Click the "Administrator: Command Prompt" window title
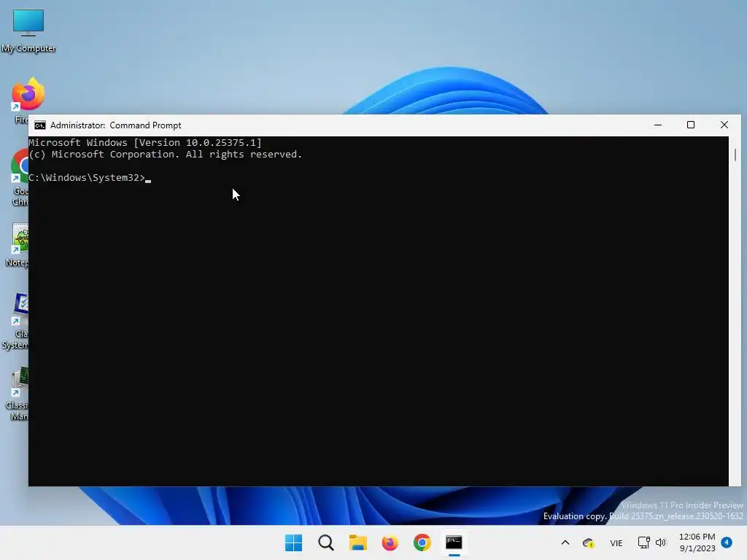This screenshot has height=560, width=747. pos(116,125)
